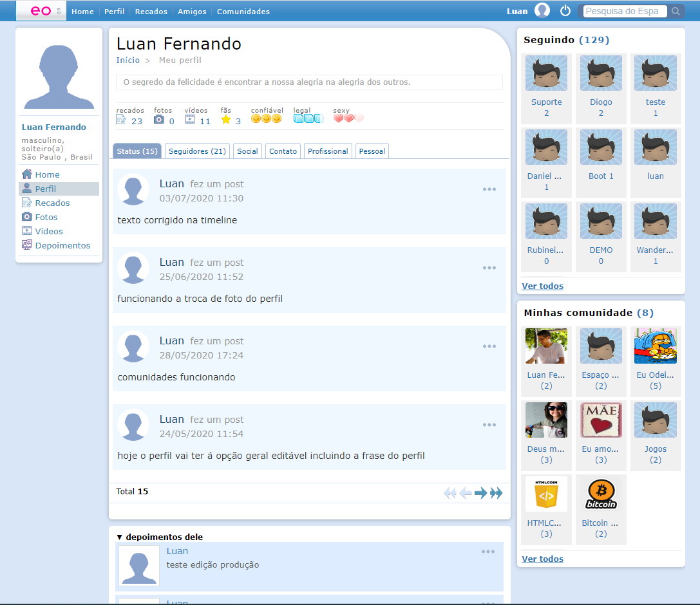
Task: Open options menu for 25/06/2020 post
Action: pos(489,268)
